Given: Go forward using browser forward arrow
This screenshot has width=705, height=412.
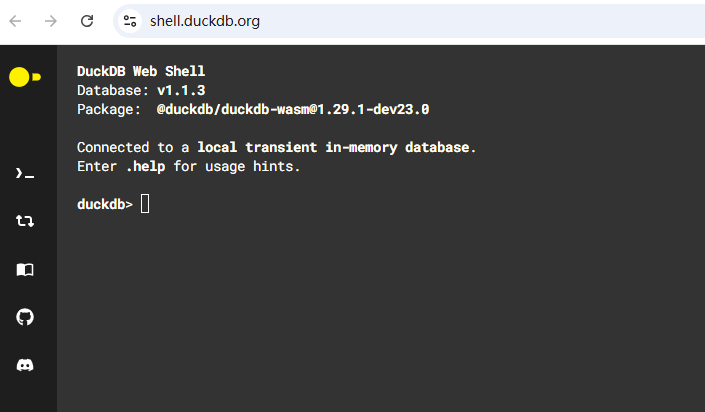Looking at the screenshot, I should [x=51, y=21].
